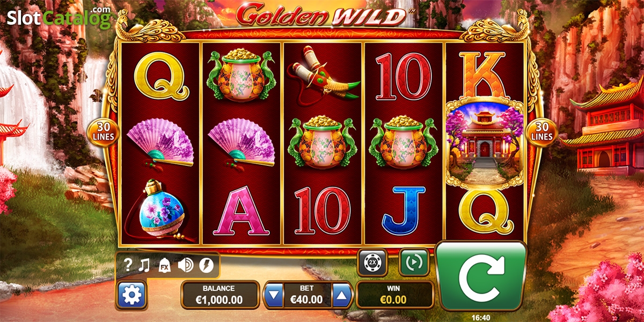
Task: Click the SlotCatalog.com logo
Action: tap(59, 18)
